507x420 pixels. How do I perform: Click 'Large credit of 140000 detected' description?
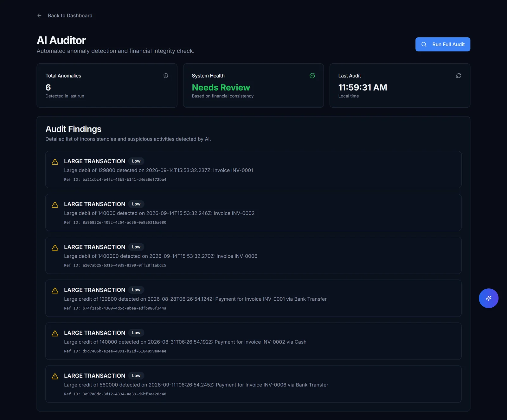click(185, 342)
